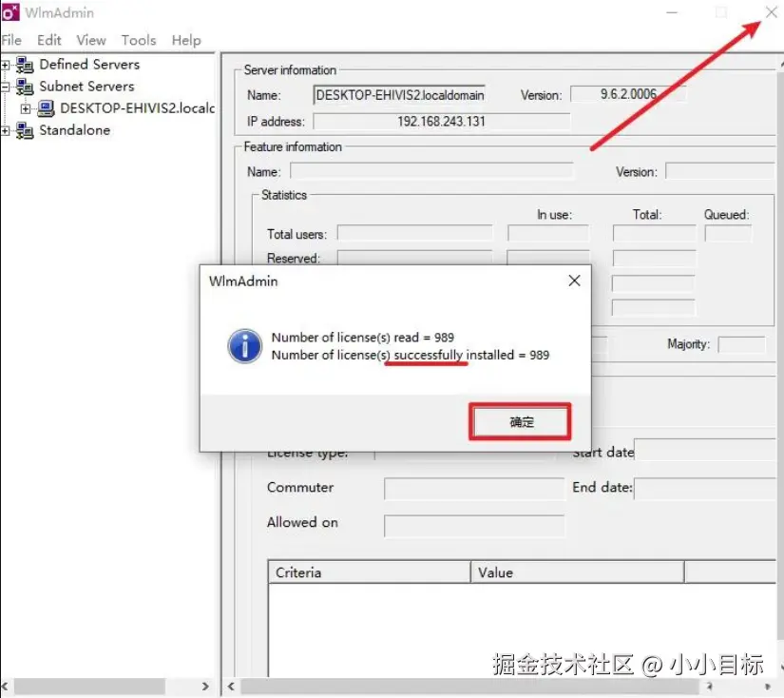This screenshot has width=784, height=698.
Task: Click left arrow of details pane scrollbar
Action: coord(231,686)
